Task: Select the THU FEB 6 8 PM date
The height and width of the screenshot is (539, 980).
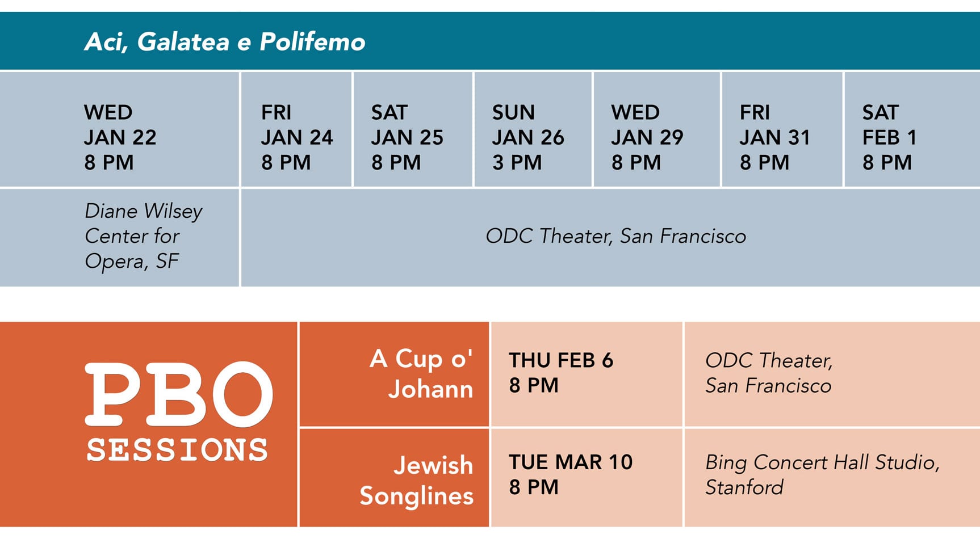Action: tap(560, 373)
